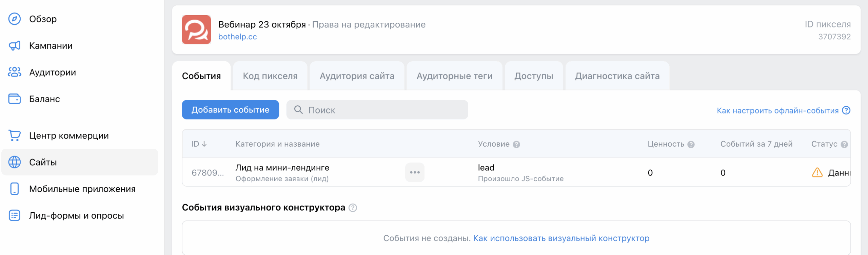This screenshot has width=868, height=255.
Task: Click the help icon next to Ценность
Action: (691, 145)
